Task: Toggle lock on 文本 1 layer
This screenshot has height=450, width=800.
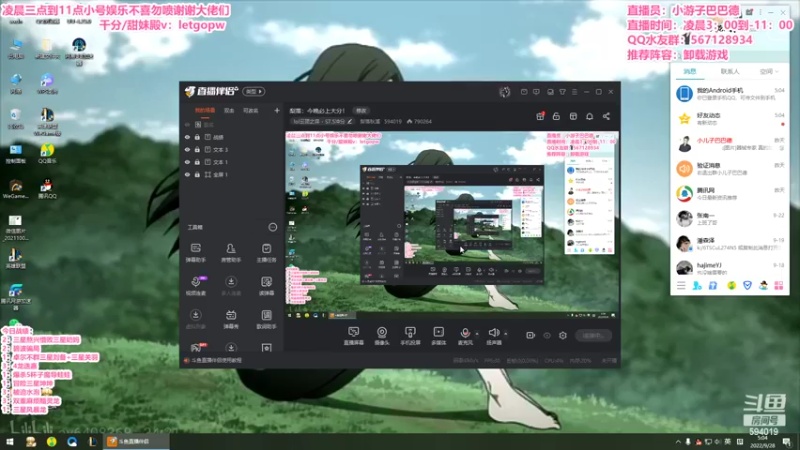Action: [197, 162]
